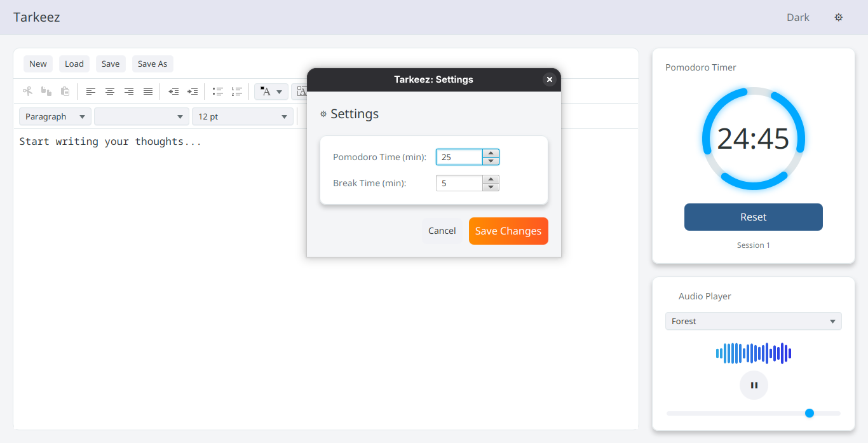The image size is (868, 443).
Task: Increase the indent
Action: point(193,92)
